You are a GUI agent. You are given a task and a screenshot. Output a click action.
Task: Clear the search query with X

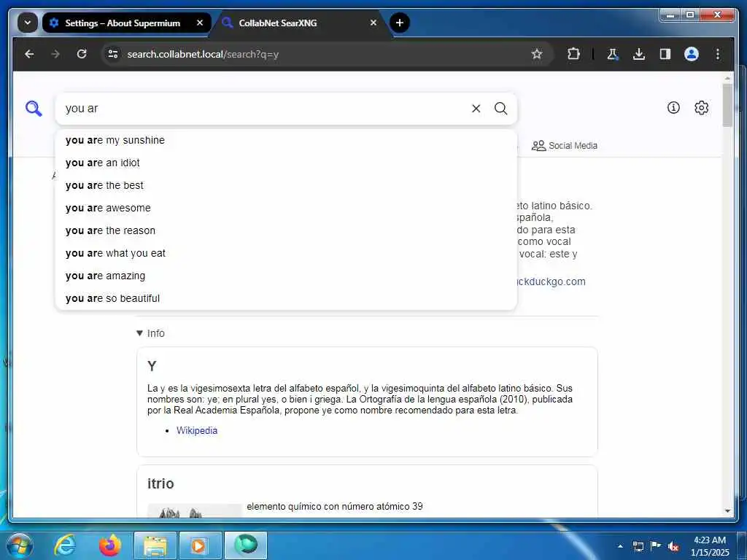(x=476, y=109)
